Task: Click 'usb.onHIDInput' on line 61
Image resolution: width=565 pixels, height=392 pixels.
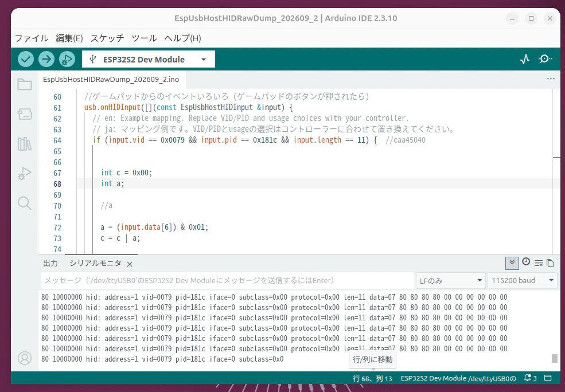Action: pos(112,107)
